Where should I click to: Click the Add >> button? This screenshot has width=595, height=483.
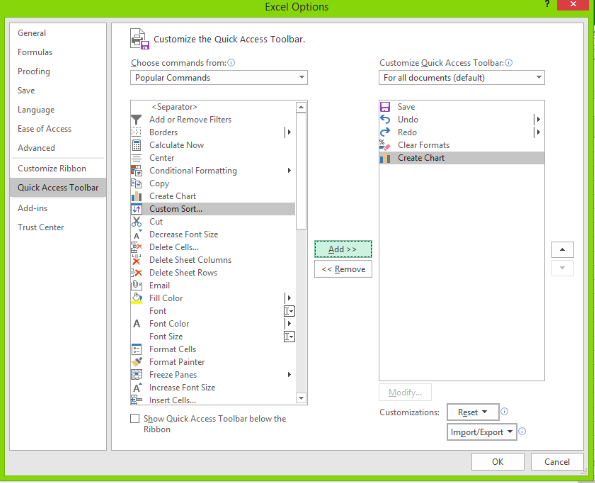pyautogui.click(x=343, y=249)
